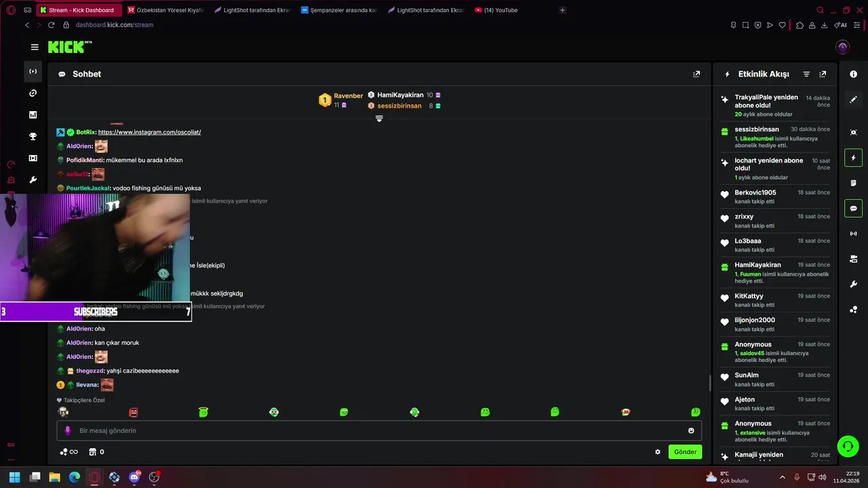This screenshot has height=488, width=868.
Task: Open the document notes icon in right toolbar
Action: pos(854,183)
